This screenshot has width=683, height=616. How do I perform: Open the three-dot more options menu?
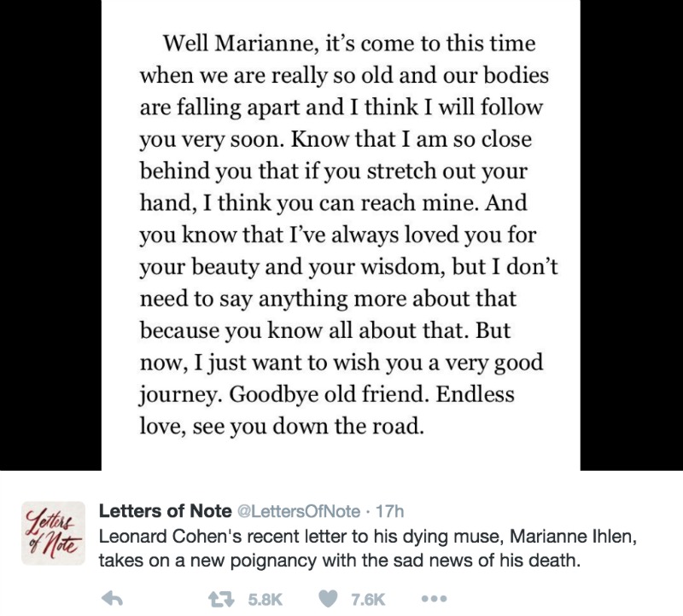435,599
